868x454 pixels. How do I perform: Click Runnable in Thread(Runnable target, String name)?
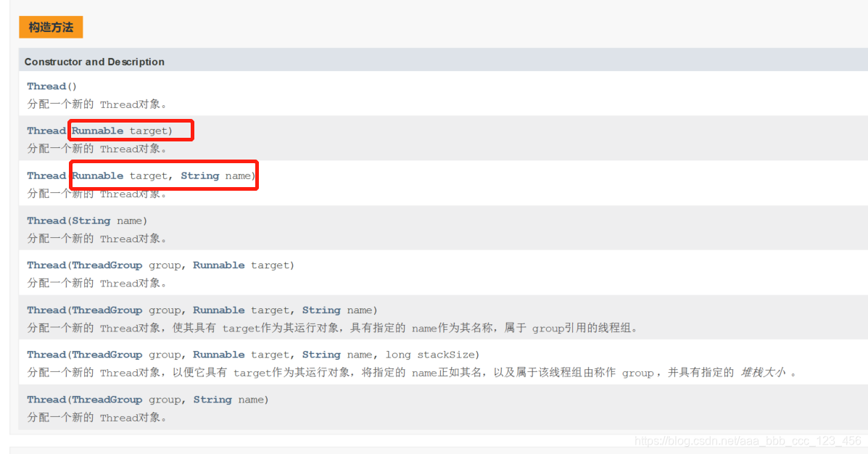click(x=98, y=176)
